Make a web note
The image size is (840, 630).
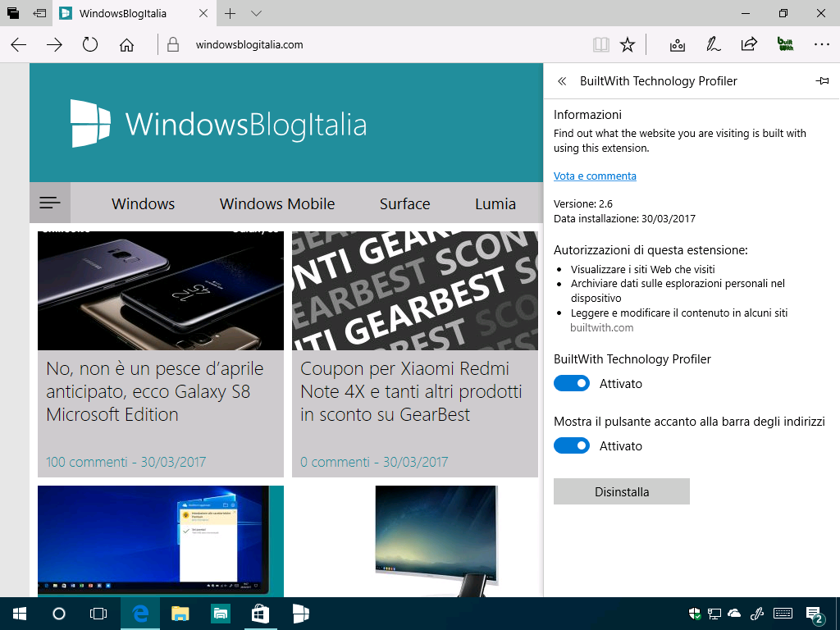714,44
